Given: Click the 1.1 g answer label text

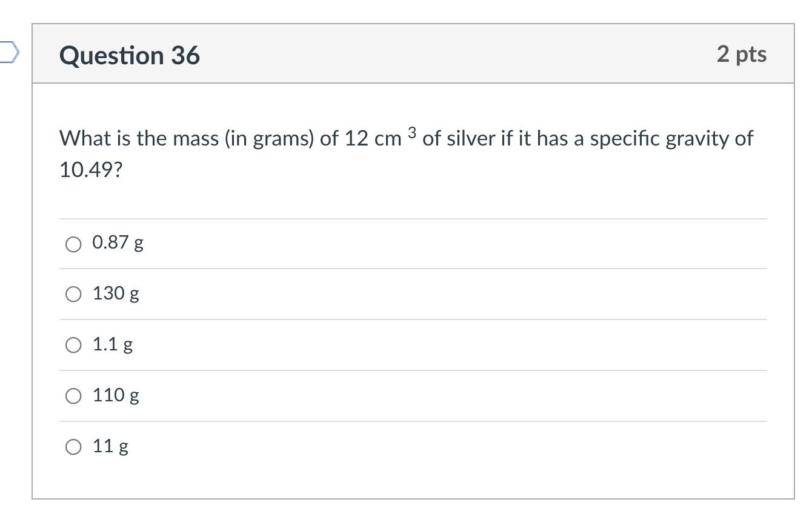Looking at the screenshot, I should (x=113, y=345).
